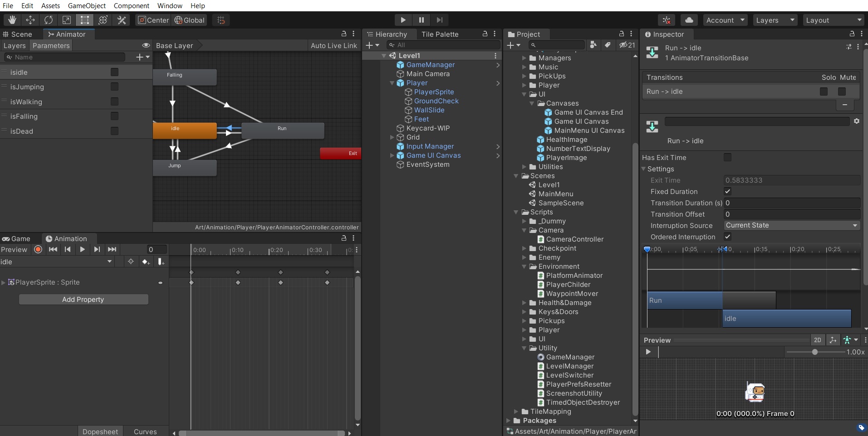Toggle Animator layer visibility eye

point(146,45)
